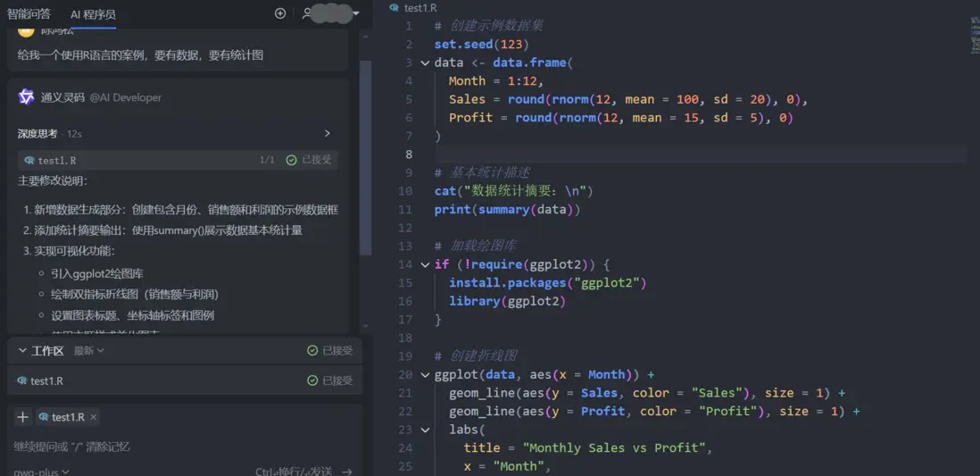This screenshot has width=980, height=476.
Task: Send the message with the arrow icon
Action: click(347, 472)
